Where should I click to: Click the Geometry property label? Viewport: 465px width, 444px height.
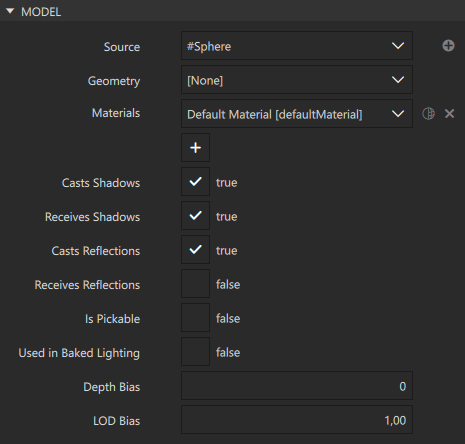coord(114,81)
